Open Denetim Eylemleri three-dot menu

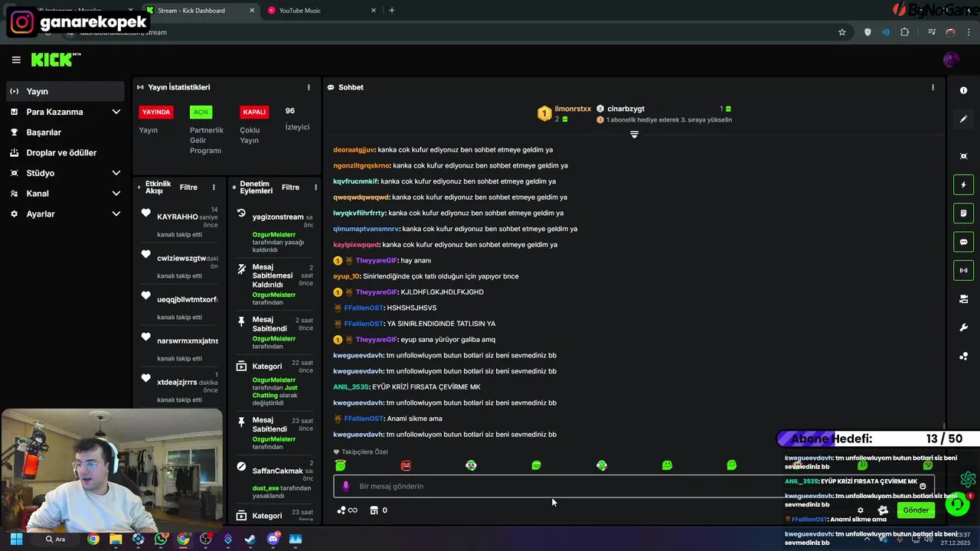click(315, 187)
